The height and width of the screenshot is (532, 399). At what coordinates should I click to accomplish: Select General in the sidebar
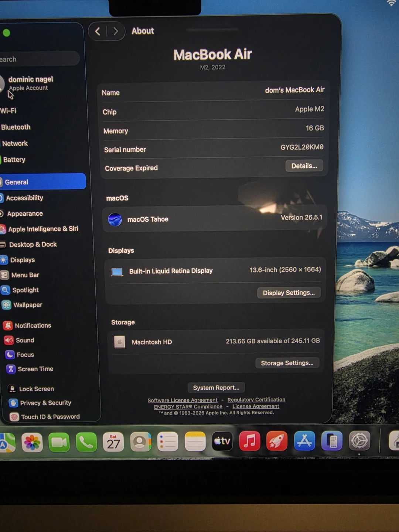point(43,182)
